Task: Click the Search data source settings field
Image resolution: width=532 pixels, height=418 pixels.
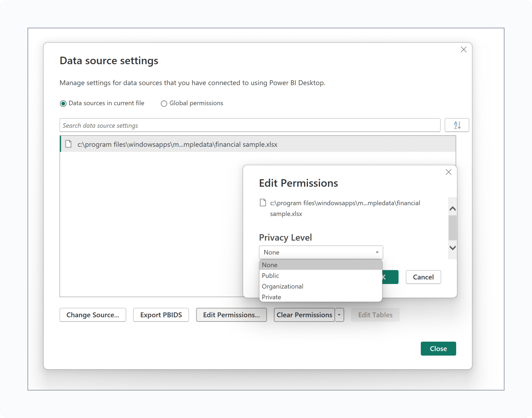Action: point(249,125)
